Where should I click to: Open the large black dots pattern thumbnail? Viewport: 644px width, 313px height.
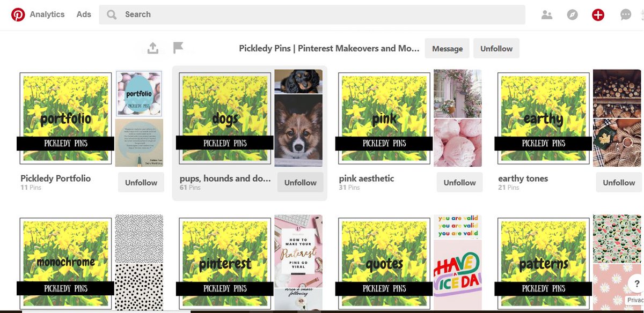[139, 287]
